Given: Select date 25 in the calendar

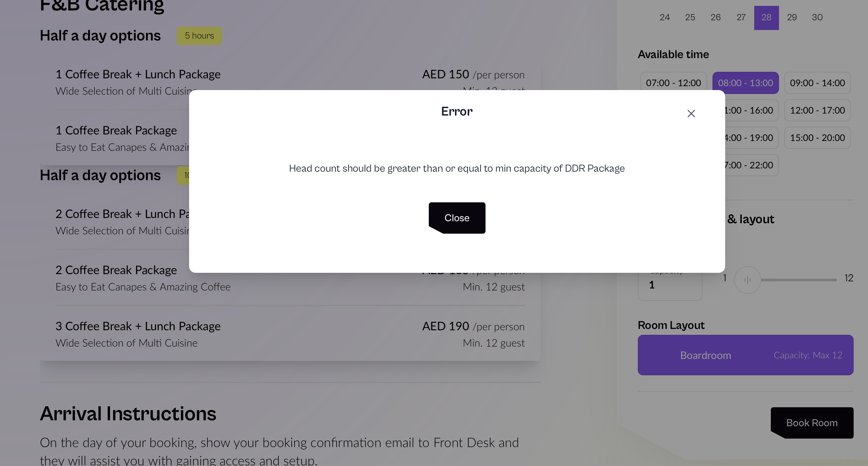Looking at the screenshot, I should click(690, 18).
